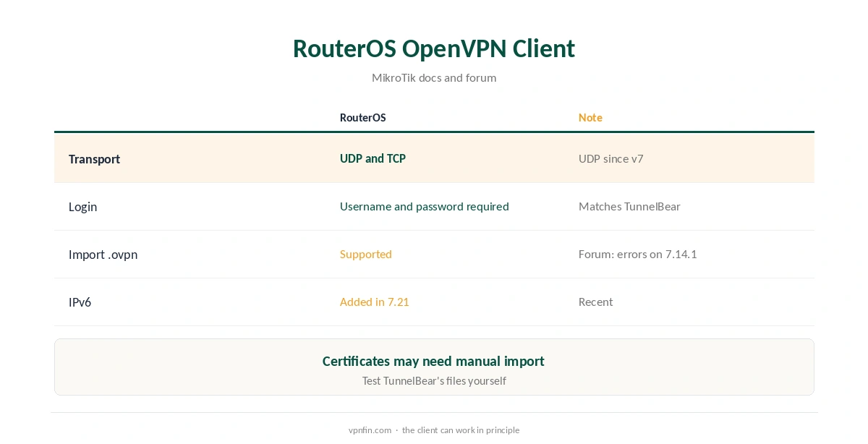Click the 'Supported' value

[366, 254]
